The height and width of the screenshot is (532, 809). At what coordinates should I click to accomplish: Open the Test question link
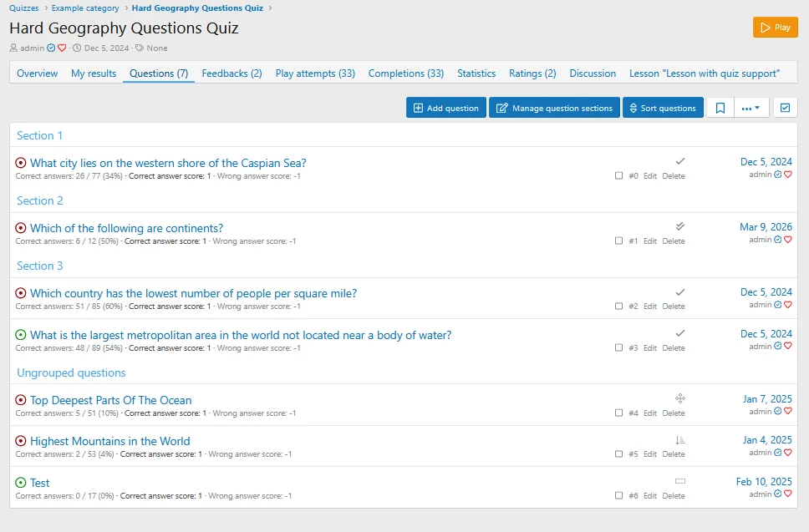40,483
